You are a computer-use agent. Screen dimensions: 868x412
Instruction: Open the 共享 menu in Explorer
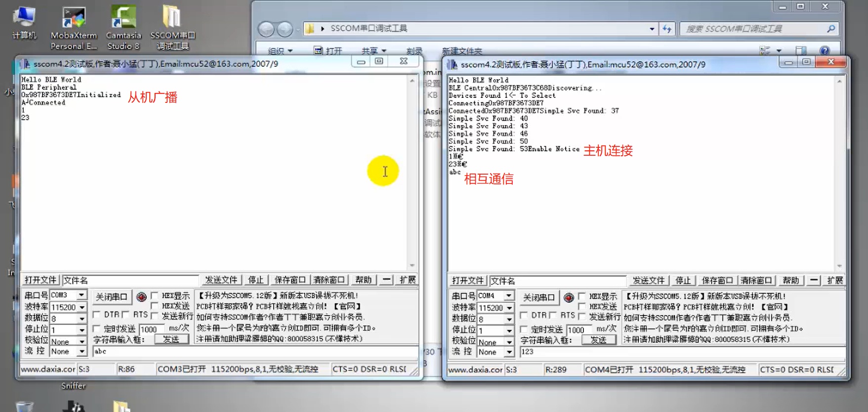(x=374, y=50)
